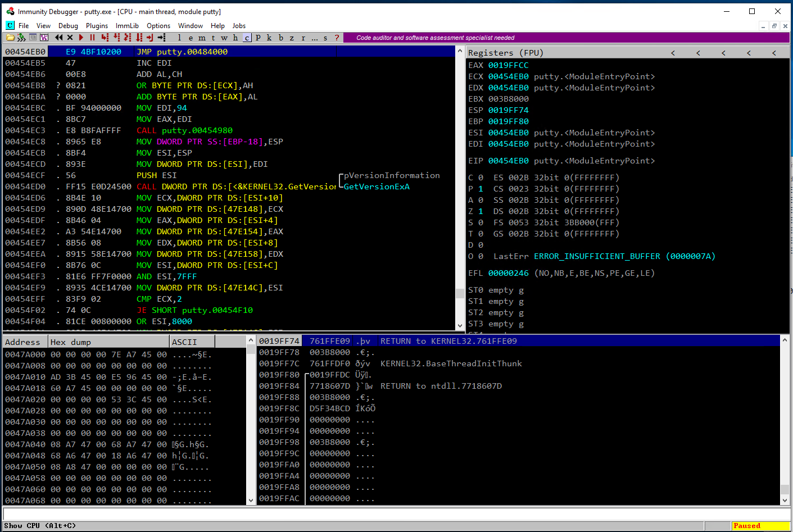Image resolution: width=793 pixels, height=532 pixels.
Task: Click the Close program X icon
Action: click(x=70, y=38)
